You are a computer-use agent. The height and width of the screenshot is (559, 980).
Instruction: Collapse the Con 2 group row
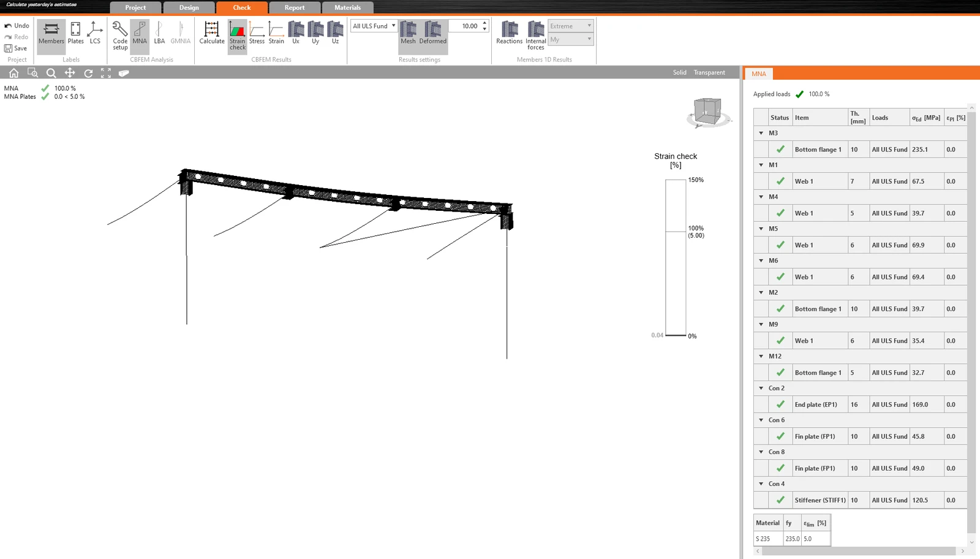[x=761, y=388]
